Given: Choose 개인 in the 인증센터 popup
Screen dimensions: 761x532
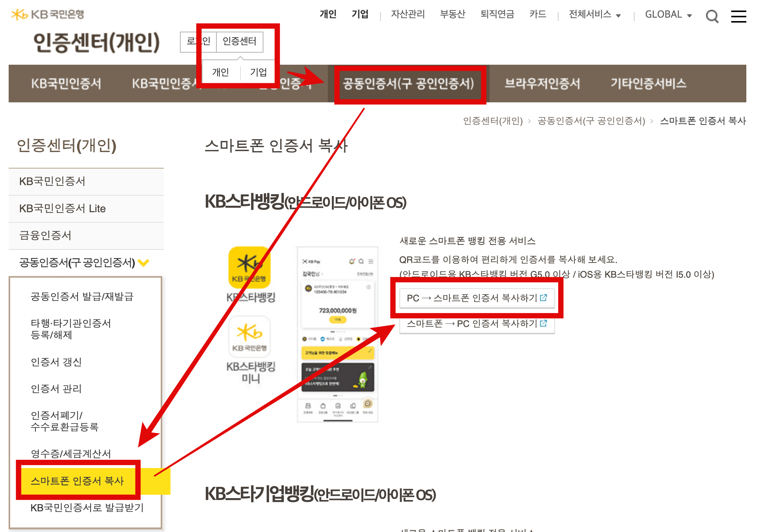Looking at the screenshot, I should pyautogui.click(x=221, y=72).
